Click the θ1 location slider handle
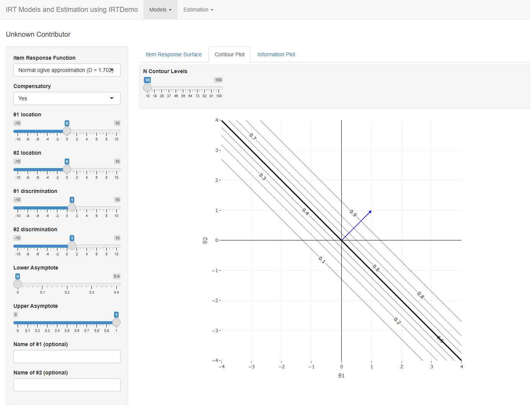530x420 pixels. pos(67,131)
